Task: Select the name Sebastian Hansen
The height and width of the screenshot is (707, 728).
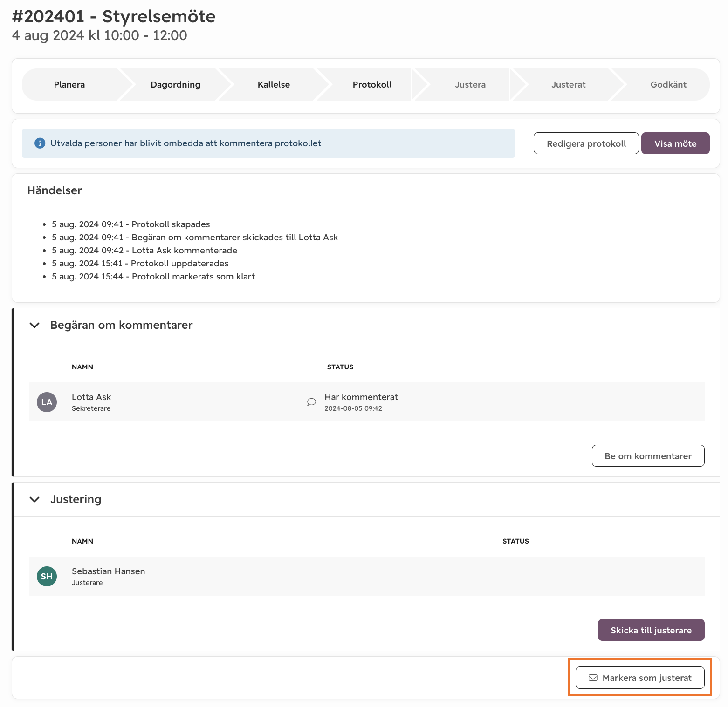Action: [108, 571]
